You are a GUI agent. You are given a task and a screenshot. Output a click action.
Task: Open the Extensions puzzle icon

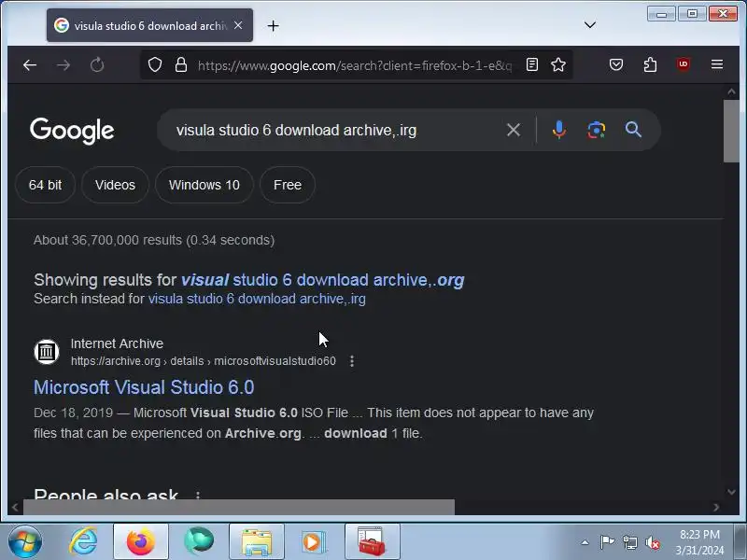[x=650, y=64]
